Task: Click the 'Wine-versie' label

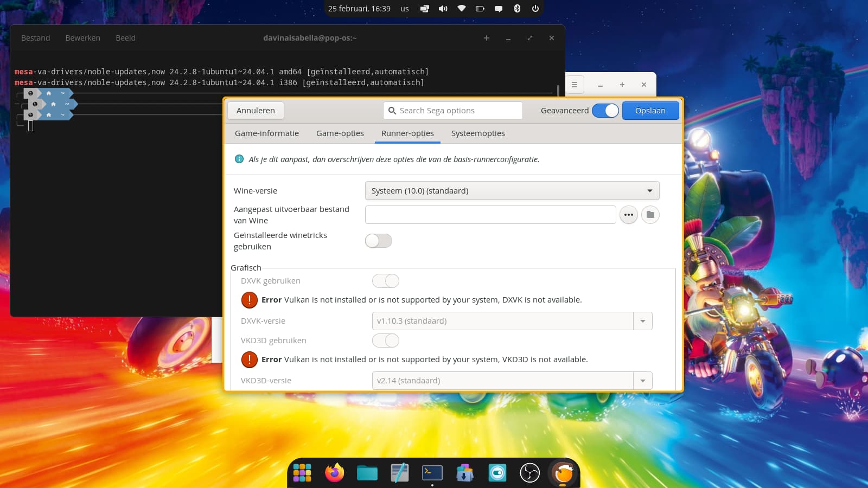Action: (256, 191)
